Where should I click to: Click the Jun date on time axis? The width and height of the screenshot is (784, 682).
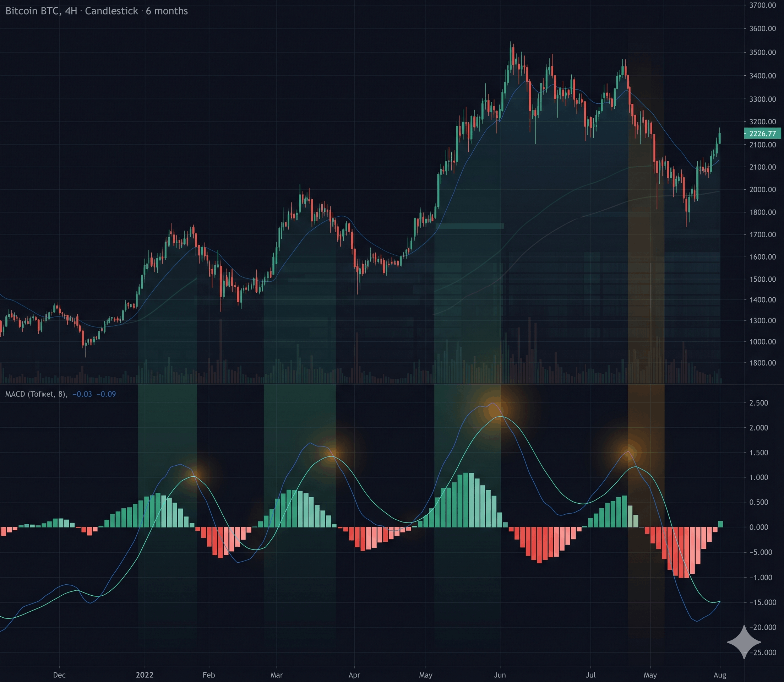point(500,675)
